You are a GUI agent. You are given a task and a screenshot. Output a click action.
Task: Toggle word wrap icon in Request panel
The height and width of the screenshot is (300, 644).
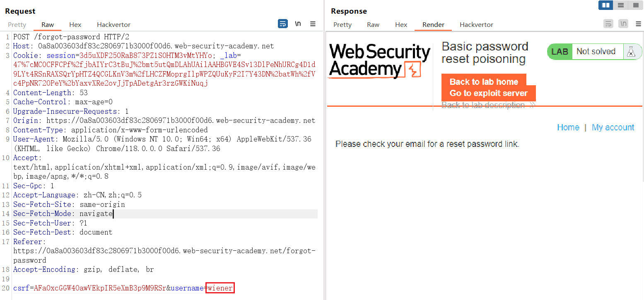coord(282,24)
